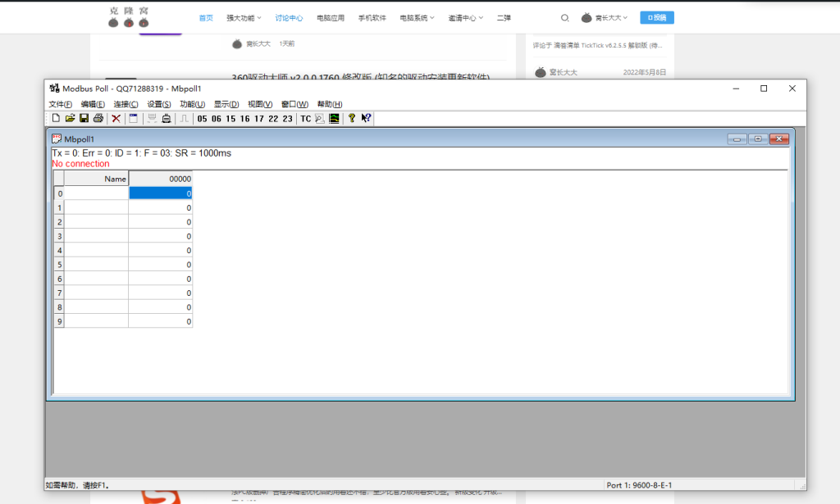
Task: Select function 17 in the toolbar
Action: (x=259, y=119)
